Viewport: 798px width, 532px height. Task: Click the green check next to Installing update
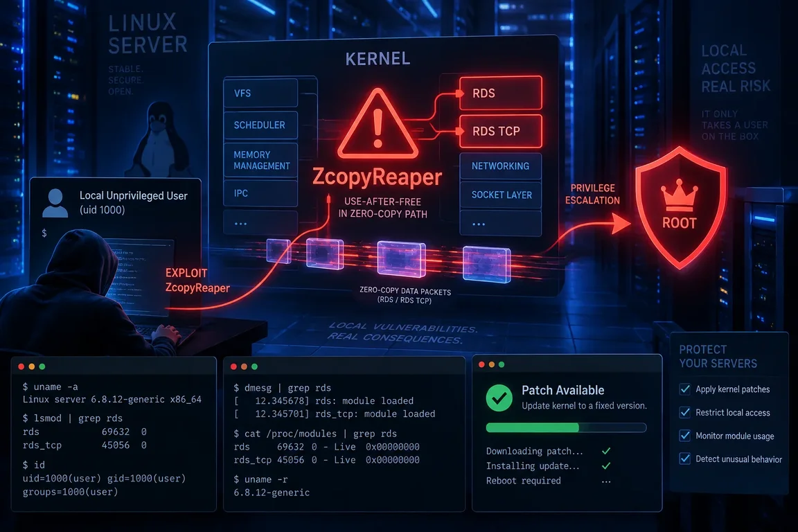605,465
